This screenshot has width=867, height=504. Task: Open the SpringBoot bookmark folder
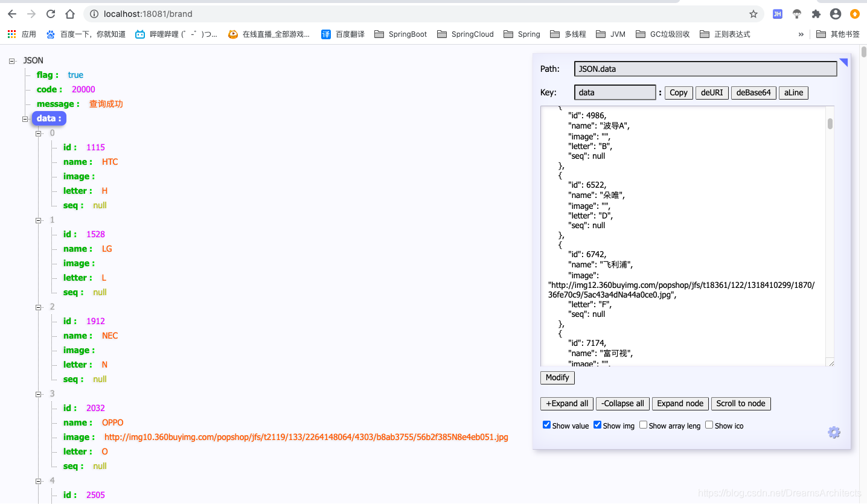[x=401, y=34]
